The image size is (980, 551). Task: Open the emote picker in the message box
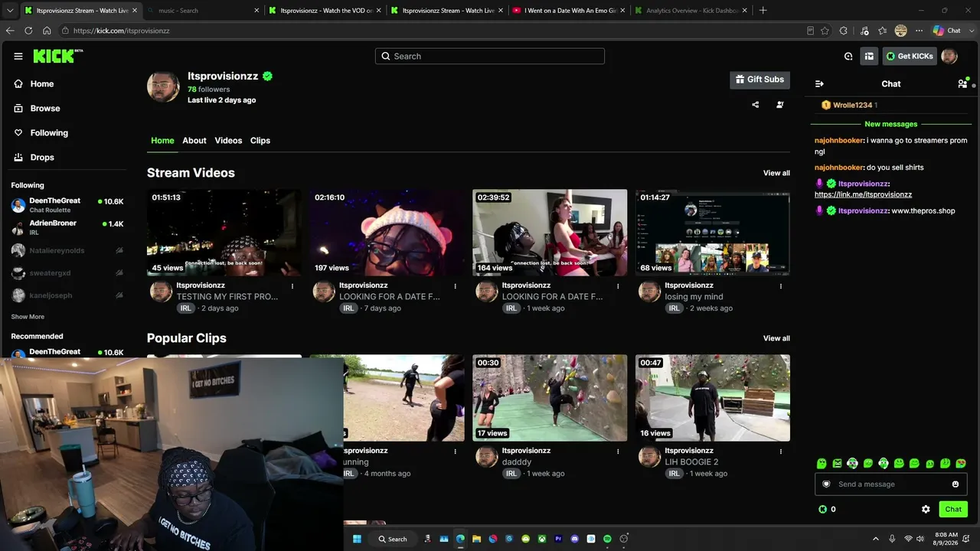pos(955,484)
